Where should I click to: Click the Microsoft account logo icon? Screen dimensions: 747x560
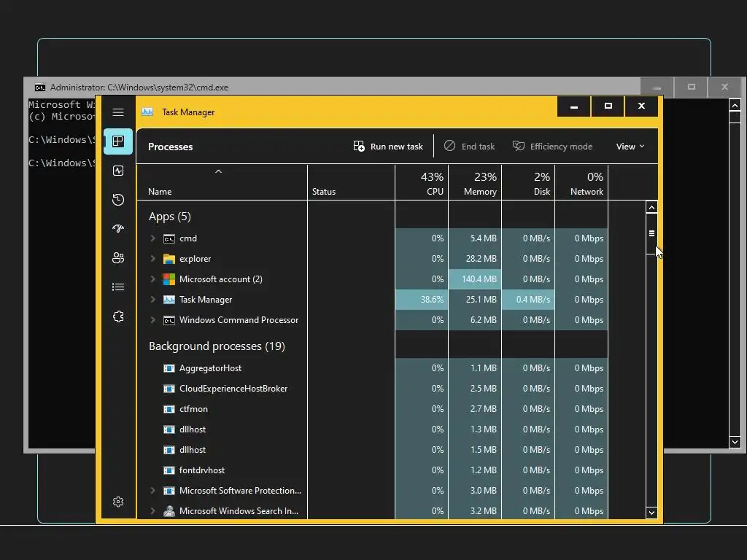[x=169, y=279]
